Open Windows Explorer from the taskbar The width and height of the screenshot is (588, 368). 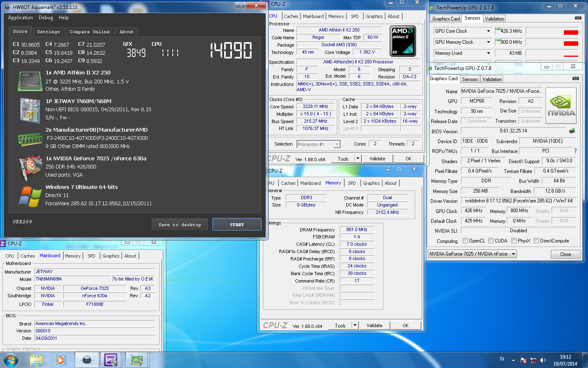click(x=36, y=360)
